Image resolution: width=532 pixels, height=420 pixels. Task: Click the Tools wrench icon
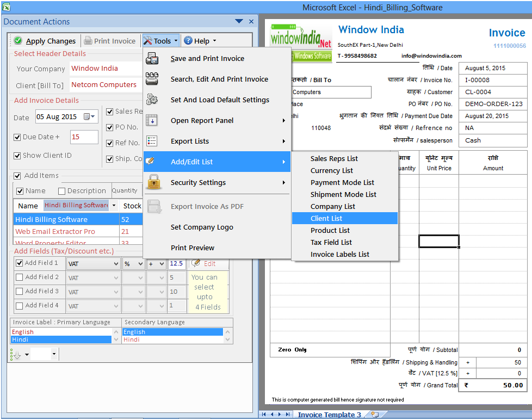pyautogui.click(x=147, y=41)
